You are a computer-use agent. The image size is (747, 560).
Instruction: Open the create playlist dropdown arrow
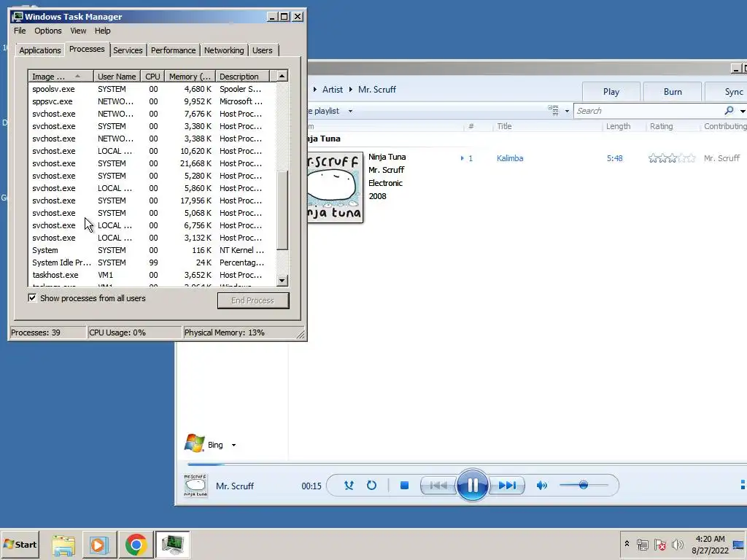[x=350, y=111]
